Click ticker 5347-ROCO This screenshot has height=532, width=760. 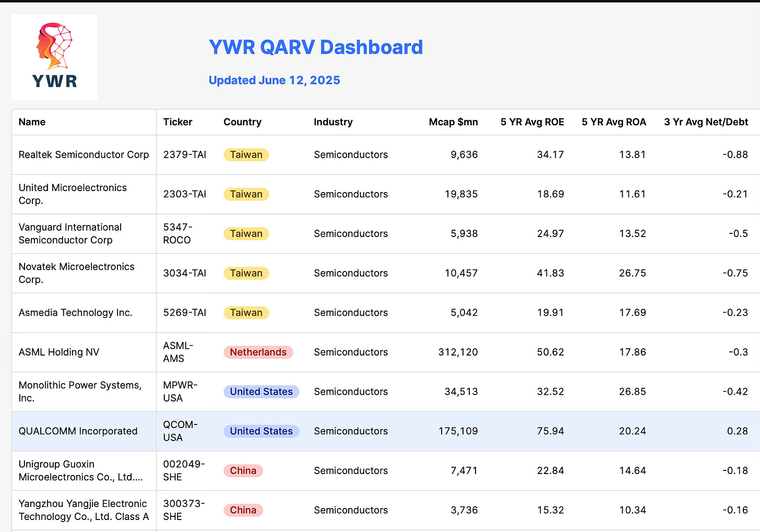coord(177,233)
